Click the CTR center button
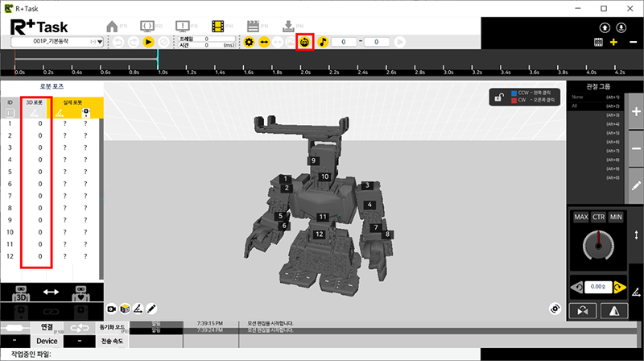Viewport: 644px width, 361px height. [x=598, y=218]
